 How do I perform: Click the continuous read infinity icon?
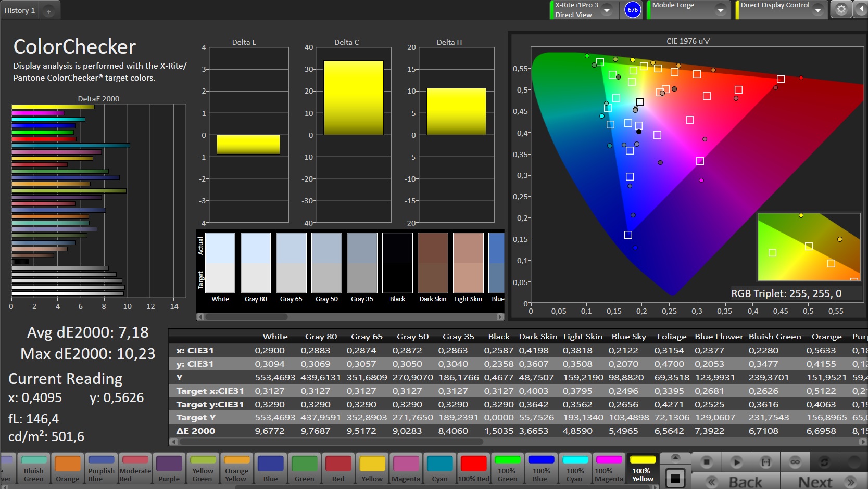click(x=795, y=461)
